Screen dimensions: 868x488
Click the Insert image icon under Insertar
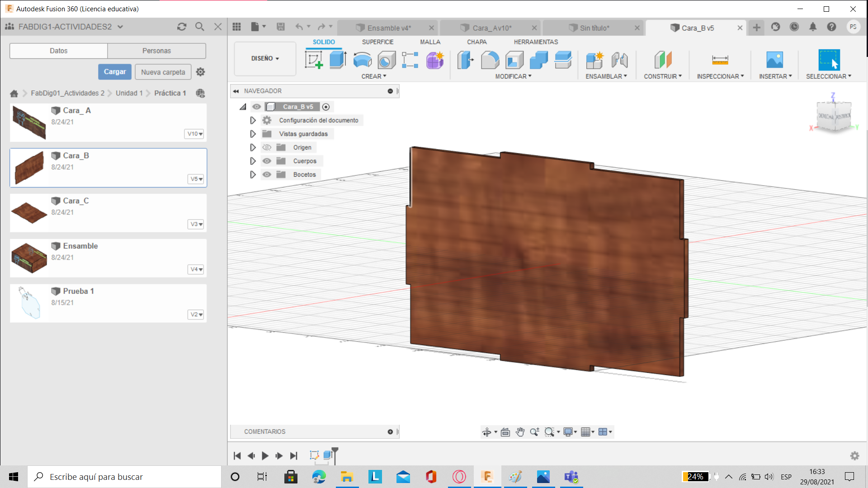click(774, 60)
